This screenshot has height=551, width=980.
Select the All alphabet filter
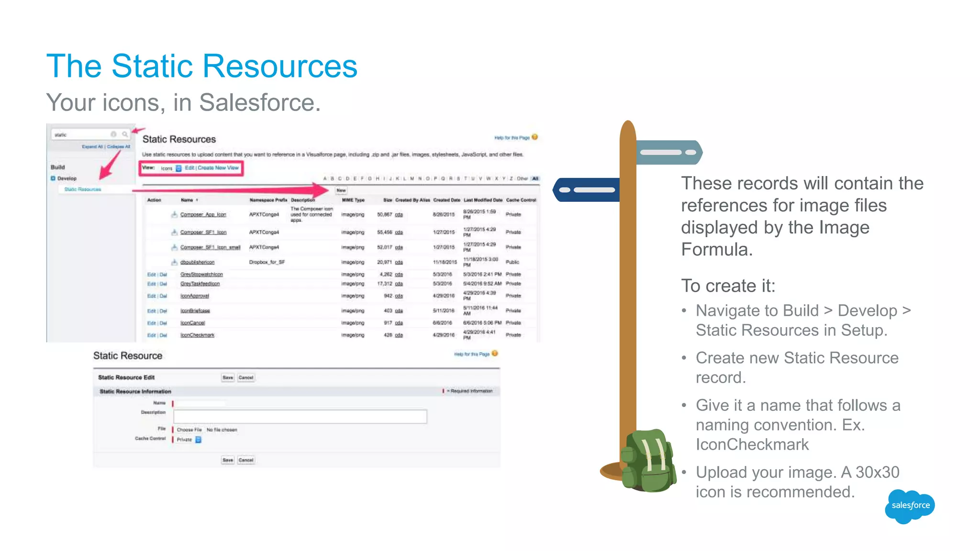(x=535, y=179)
